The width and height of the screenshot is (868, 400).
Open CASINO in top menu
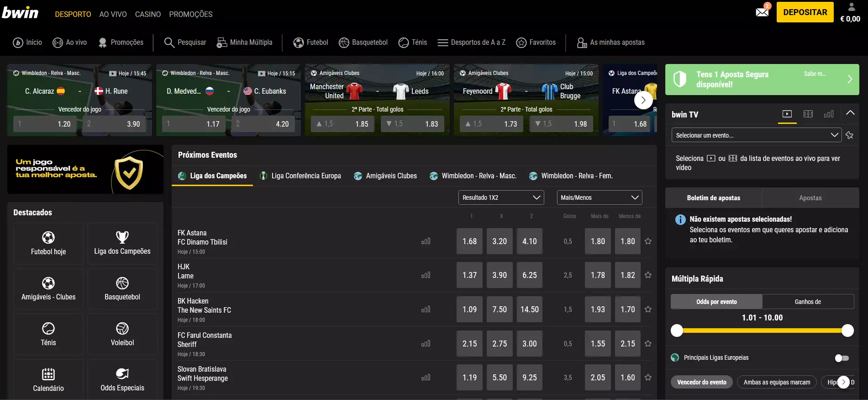[148, 14]
